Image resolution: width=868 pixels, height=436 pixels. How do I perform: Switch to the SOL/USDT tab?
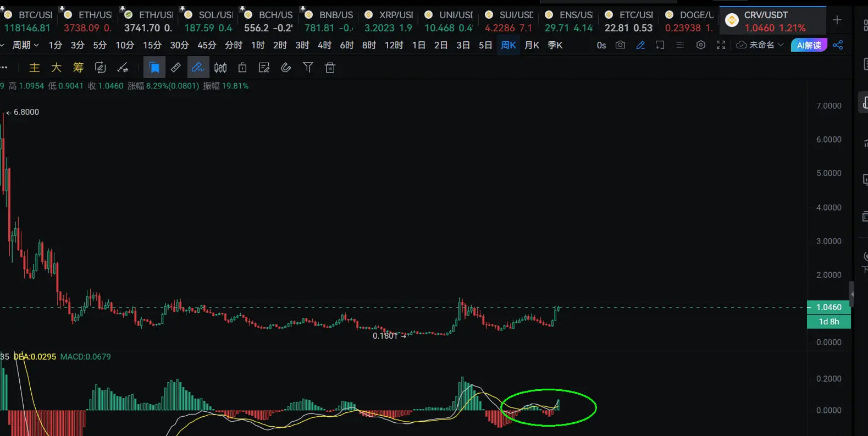208,21
